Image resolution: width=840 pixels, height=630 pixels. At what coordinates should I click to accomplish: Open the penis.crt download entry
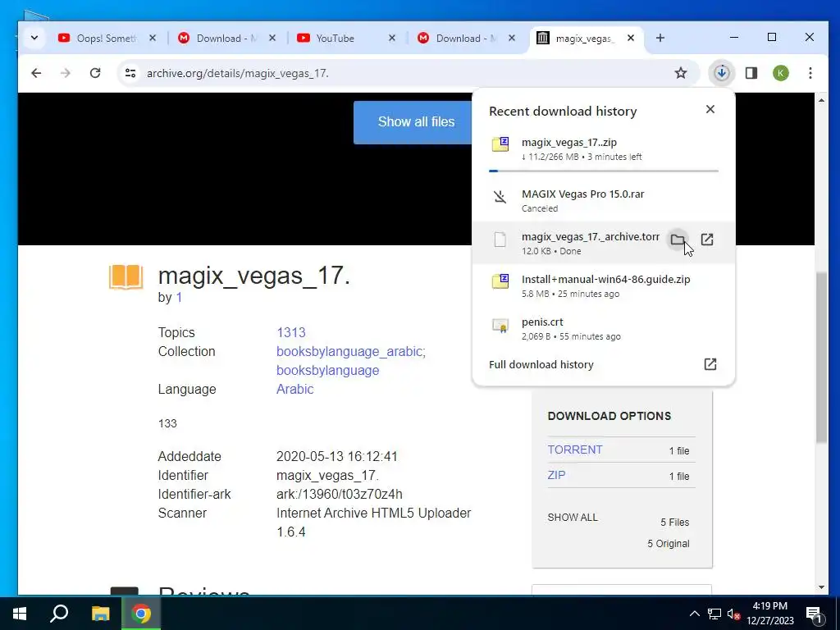pos(604,328)
